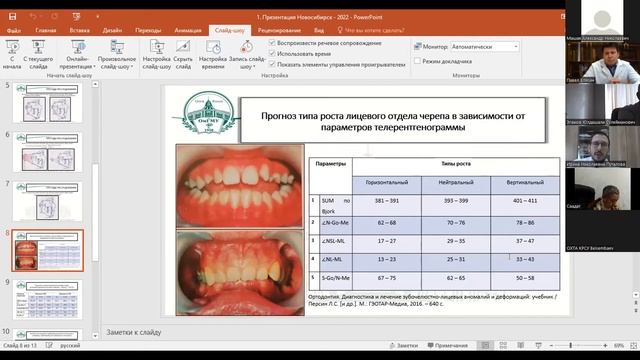Select slide 6 thumbnail
The image size is (640, 360).
(x=48, y=152)
